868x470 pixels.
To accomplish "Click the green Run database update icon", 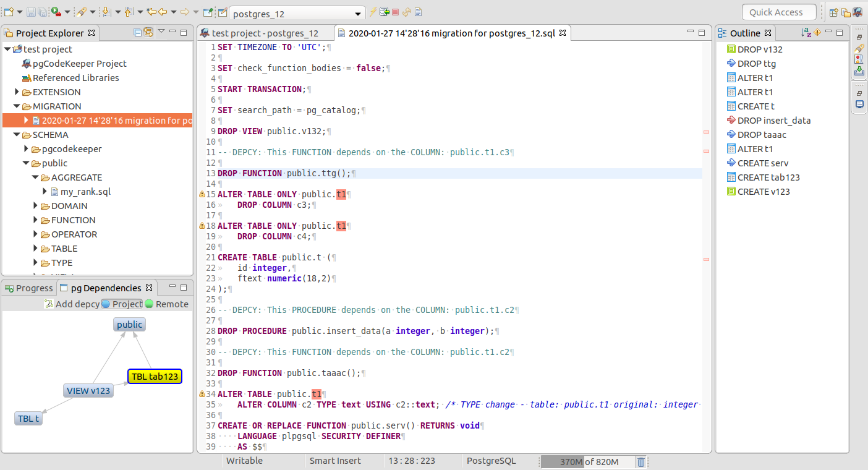I will tap(54, 11).
